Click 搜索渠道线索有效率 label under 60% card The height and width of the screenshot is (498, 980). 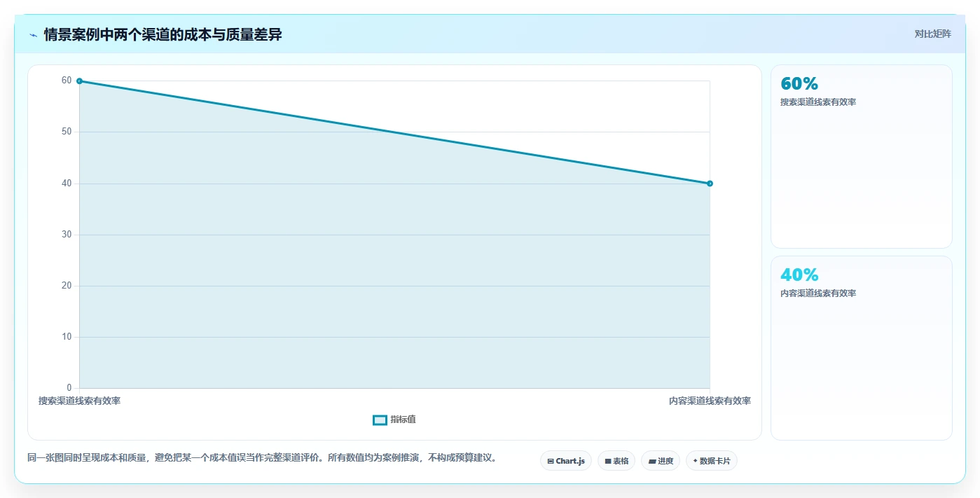point(818,102)
